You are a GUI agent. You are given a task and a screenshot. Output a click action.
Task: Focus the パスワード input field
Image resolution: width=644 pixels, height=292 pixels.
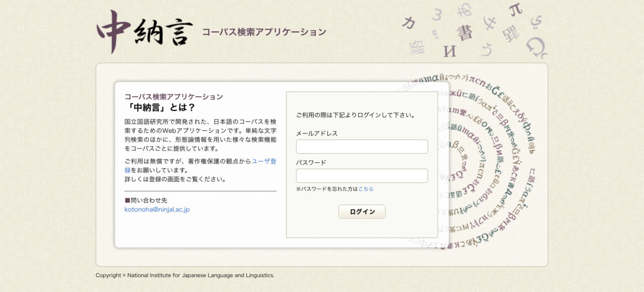pos(362,176)
